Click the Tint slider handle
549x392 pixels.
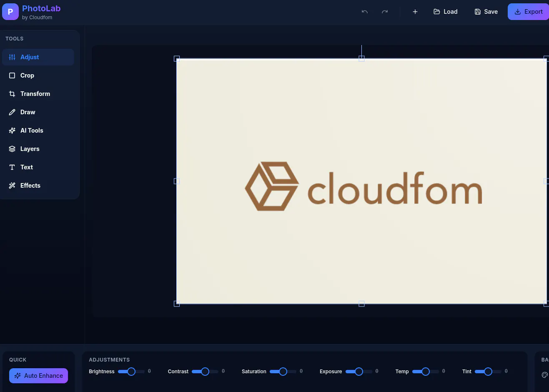(488, 372)
